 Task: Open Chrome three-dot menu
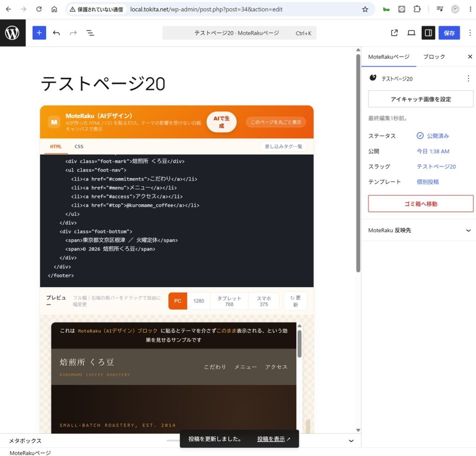tap(470, 9)
